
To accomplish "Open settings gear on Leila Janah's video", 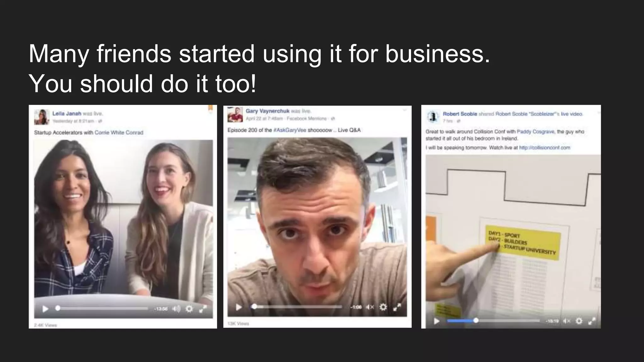I will [x=189, y=309].
